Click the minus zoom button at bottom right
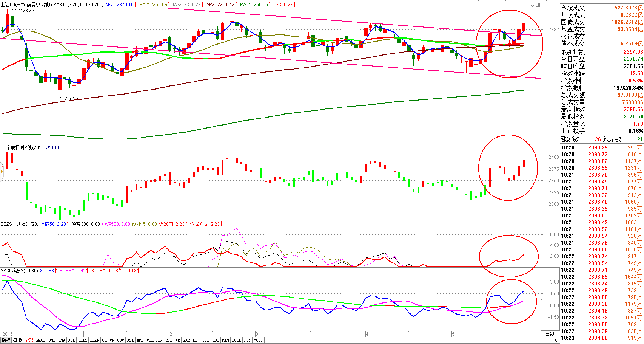Viewport: 644px width, 344px height. 550,340
